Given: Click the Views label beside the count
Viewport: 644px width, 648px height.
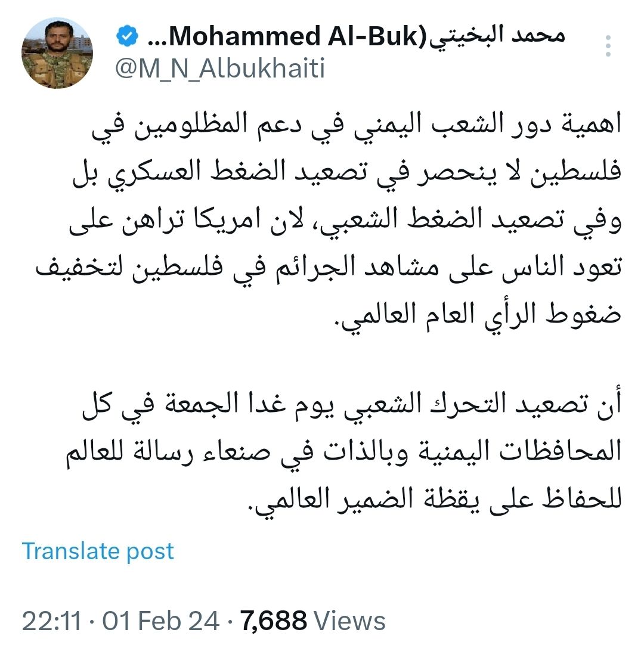Looking at the screenshot, I should 349,622.
